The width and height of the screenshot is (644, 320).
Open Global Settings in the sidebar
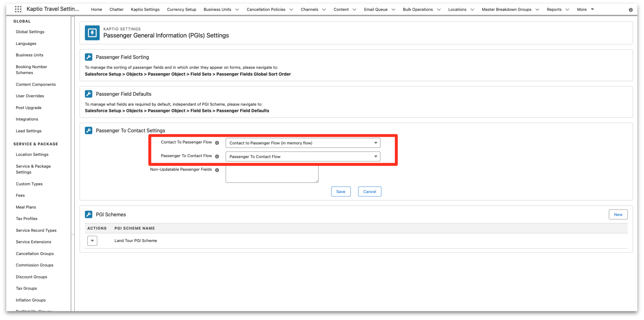30,32
